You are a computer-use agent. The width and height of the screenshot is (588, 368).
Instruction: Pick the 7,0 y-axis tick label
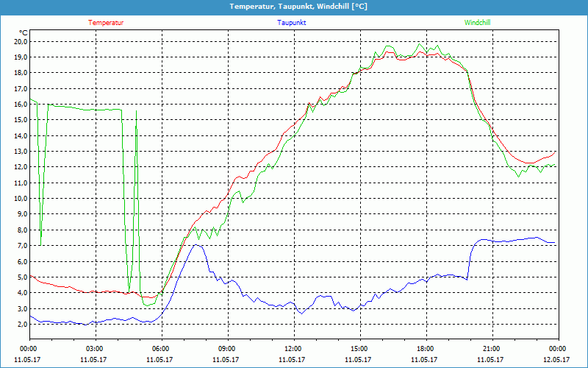coord(21,246)
